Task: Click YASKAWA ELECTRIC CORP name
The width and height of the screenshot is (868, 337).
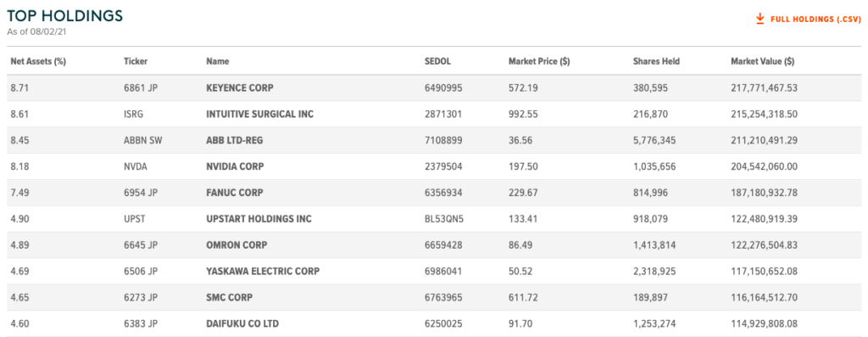Action: click(x=263, y=272)
